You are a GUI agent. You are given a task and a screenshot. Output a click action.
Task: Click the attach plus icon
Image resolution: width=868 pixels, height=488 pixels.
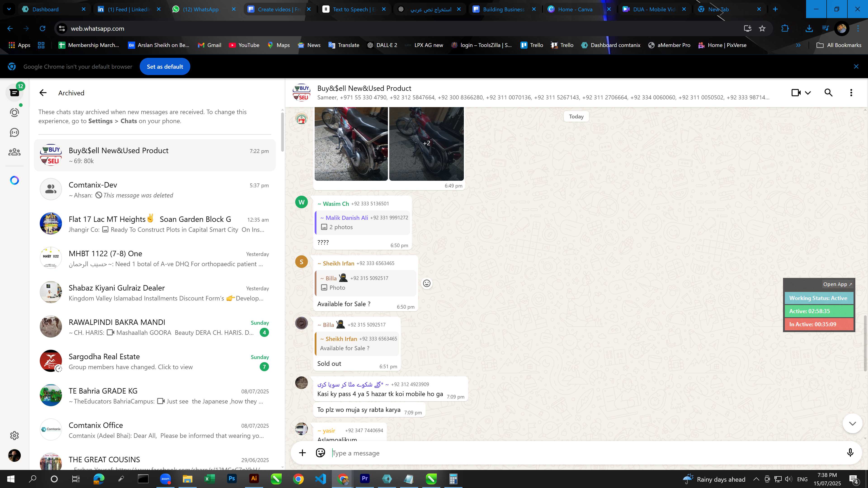[302, 453]
